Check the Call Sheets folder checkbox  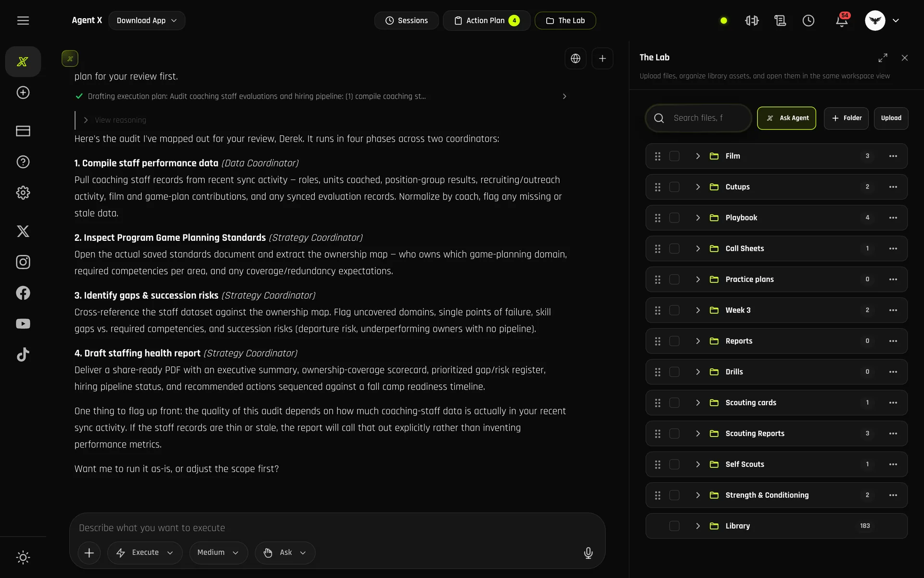coord(674,249)
